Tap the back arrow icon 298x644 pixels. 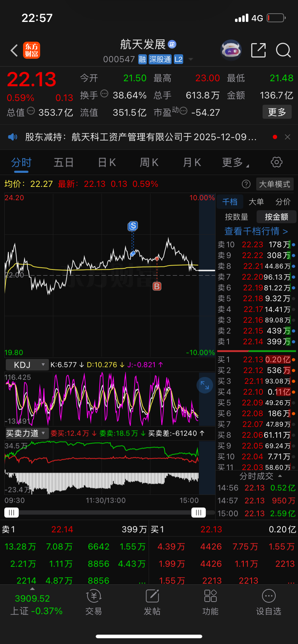(14, 51)
